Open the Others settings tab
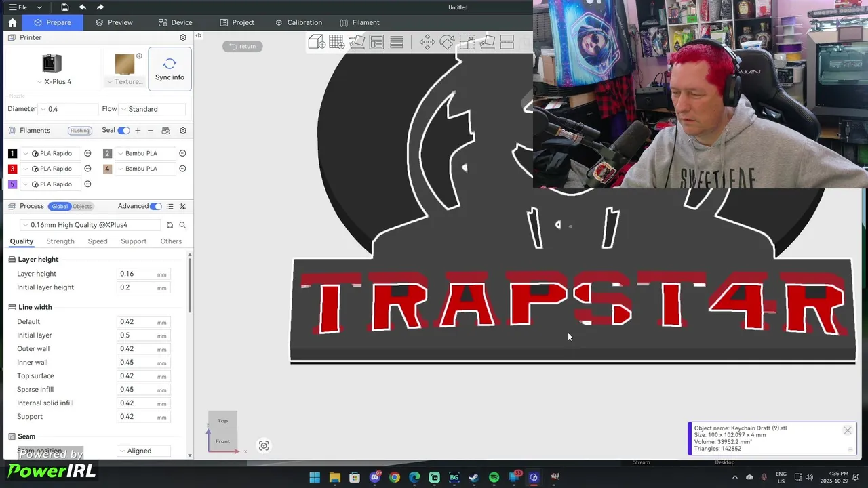 point(171,241)
